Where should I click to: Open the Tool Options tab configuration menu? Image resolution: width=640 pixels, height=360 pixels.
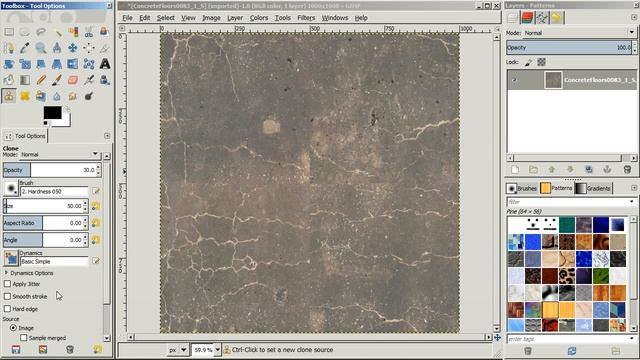pos(107,136)
